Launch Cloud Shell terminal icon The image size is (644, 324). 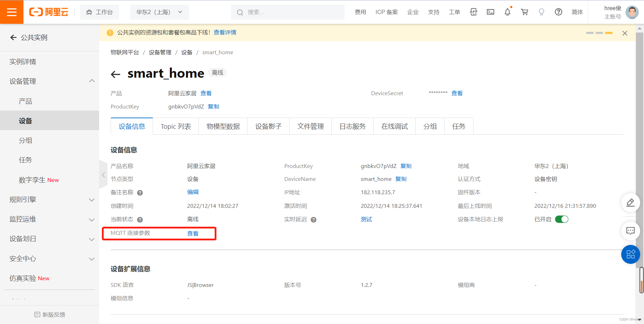(491, 12)
